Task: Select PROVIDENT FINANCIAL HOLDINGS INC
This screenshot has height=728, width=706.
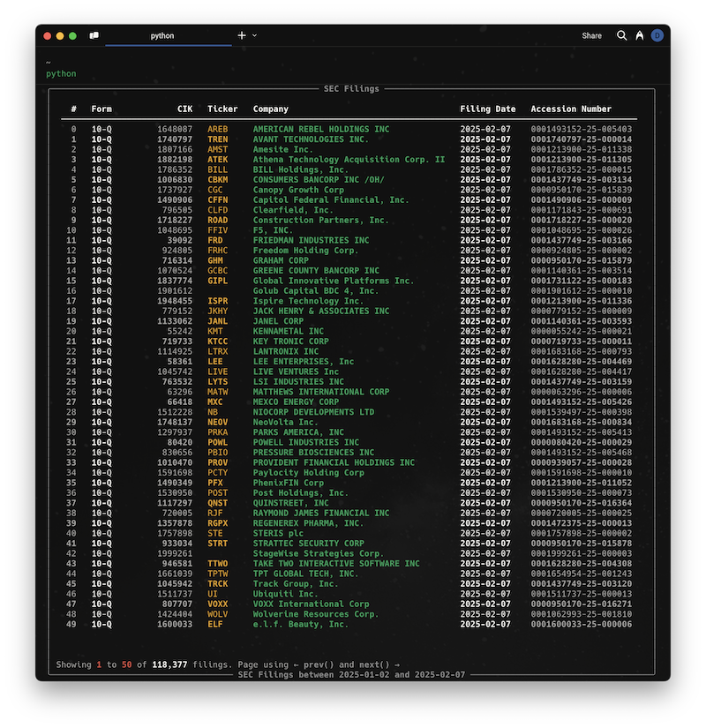Action: point(334,462)
